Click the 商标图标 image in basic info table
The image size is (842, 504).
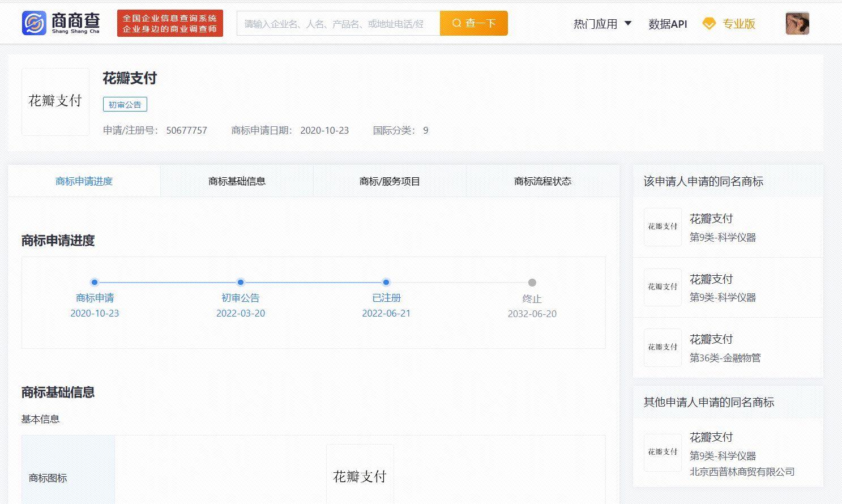point(360,475)
